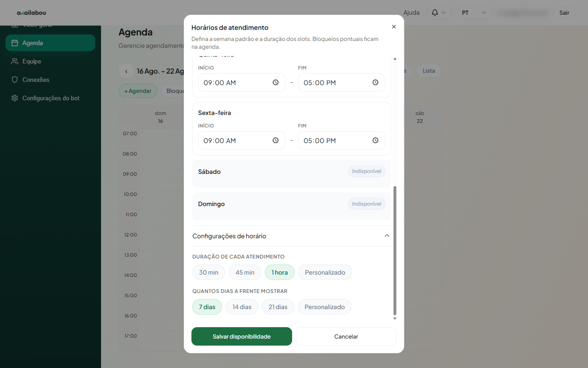Image resolution: width=588 pixels, height=368 pixels.
Task: Click the Conexões shield icon
Action: [15, 80]
